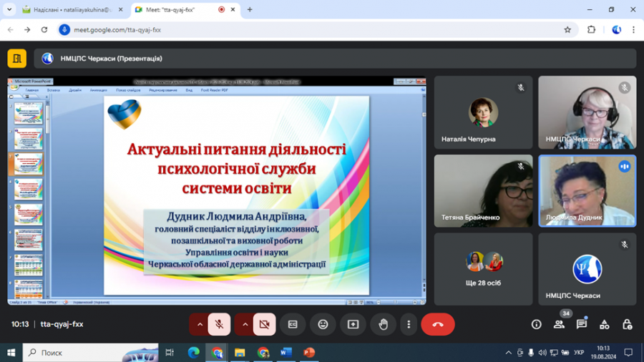Click the microphone permission icon in address bar
Image resolution: width=644 pixels, height=362 pixels.
pyautogui.click(x=64, y=29)
